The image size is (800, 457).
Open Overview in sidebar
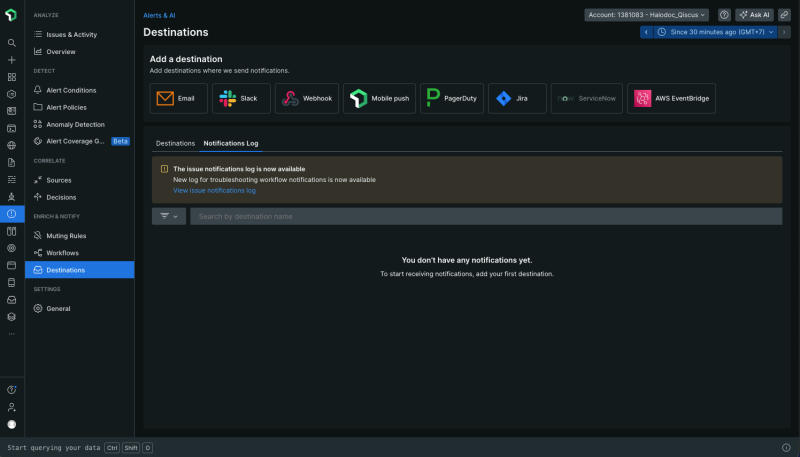pos(80,52)
